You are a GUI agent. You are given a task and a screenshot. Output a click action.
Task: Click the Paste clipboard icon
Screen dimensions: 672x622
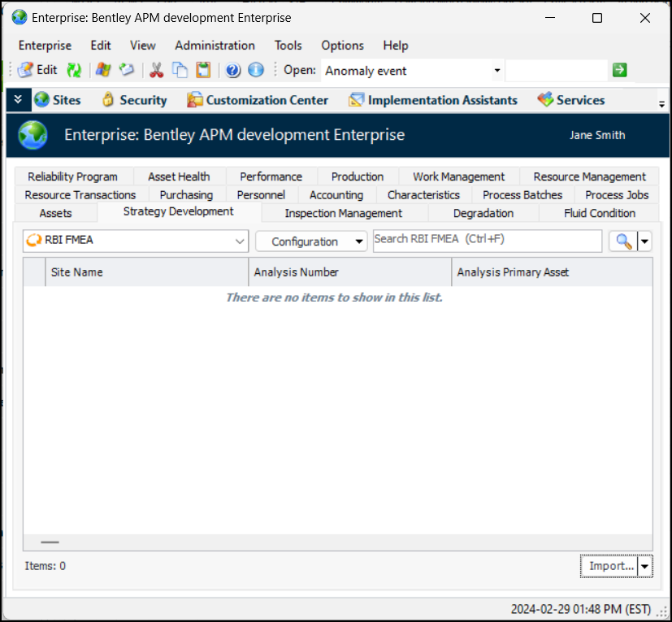pyautogui.click(x=203, y=70)
